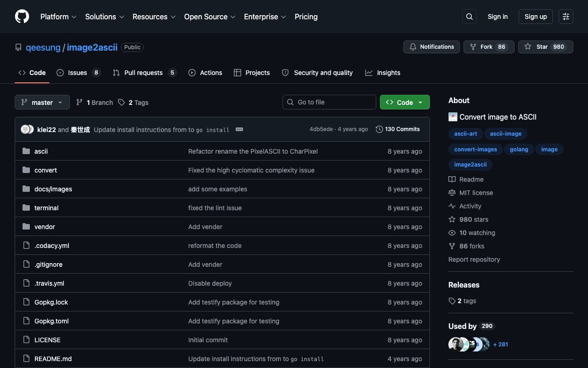Image resolution: width=588 pixels, height=368 pixels.
Task: Click the ascii folder icon
Action: [x=26, y=151]
